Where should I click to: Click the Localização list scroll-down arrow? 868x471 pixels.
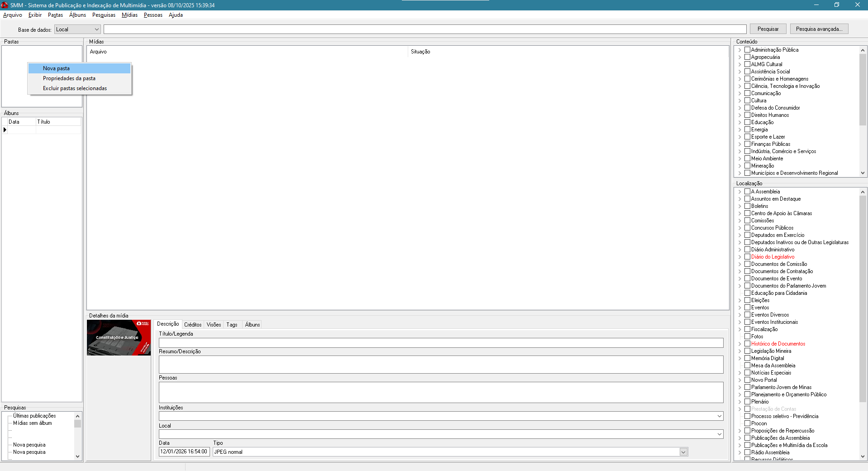coord(863,457)
